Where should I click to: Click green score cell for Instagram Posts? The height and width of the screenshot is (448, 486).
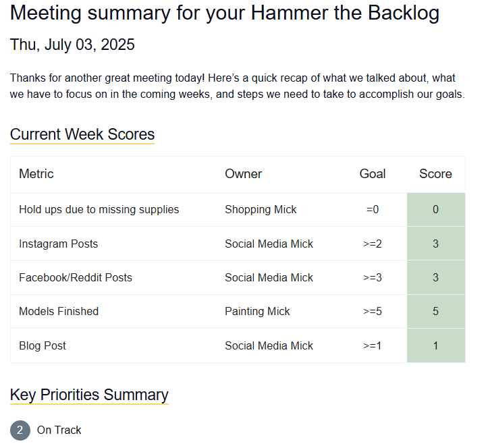pos(435,244)
